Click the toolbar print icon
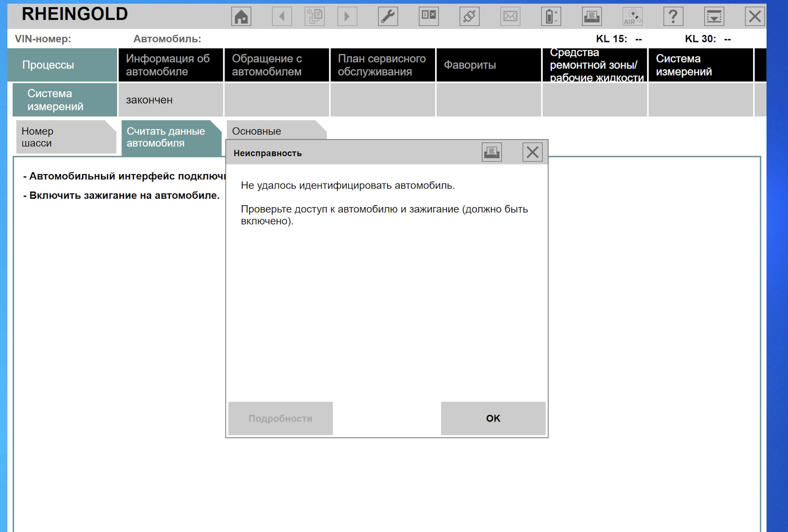 [x=592, y=16]
